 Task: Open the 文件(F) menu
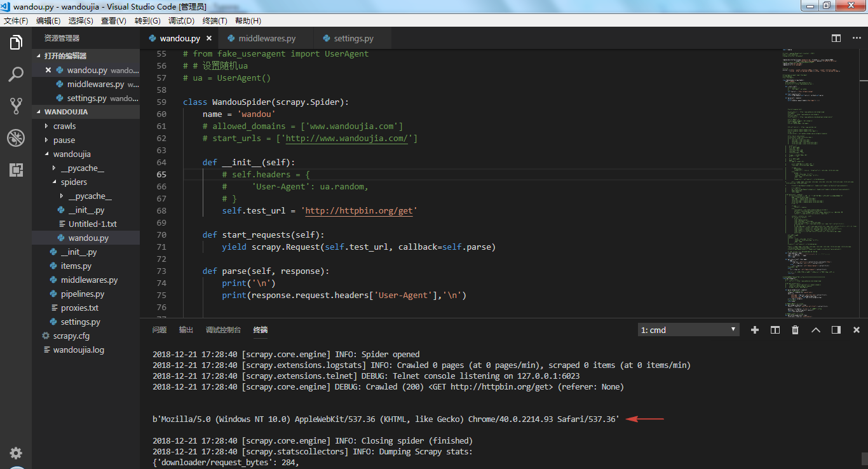click(x=16, y=20)
